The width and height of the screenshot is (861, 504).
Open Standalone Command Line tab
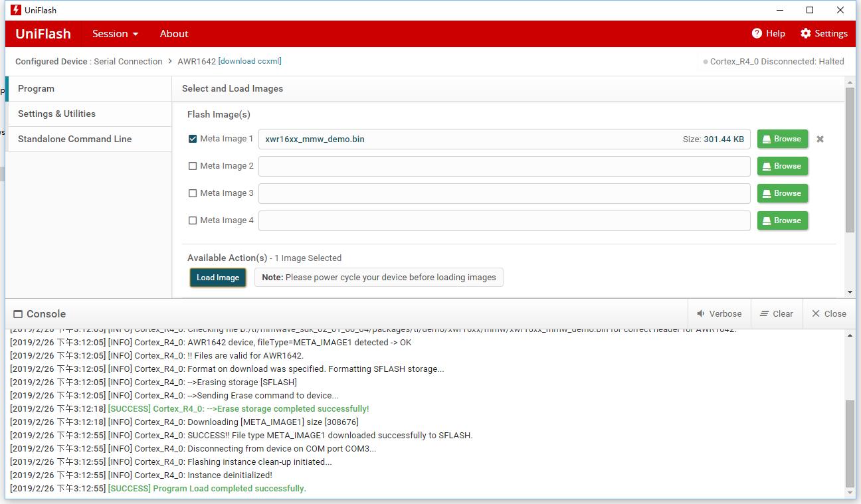click(89, 139)
